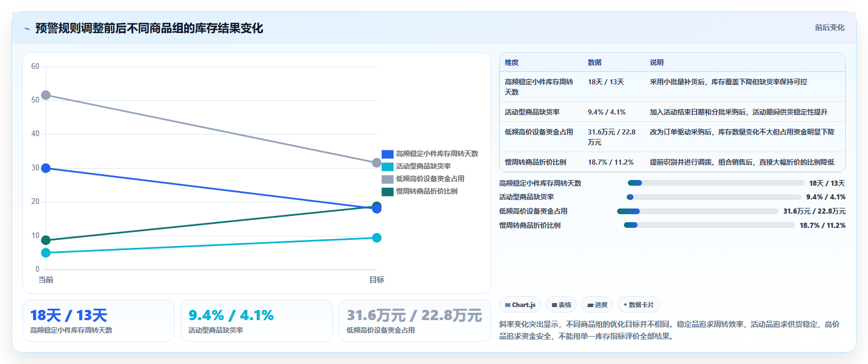Open the 18天 / 13天 data card

(x=98, y=321)
